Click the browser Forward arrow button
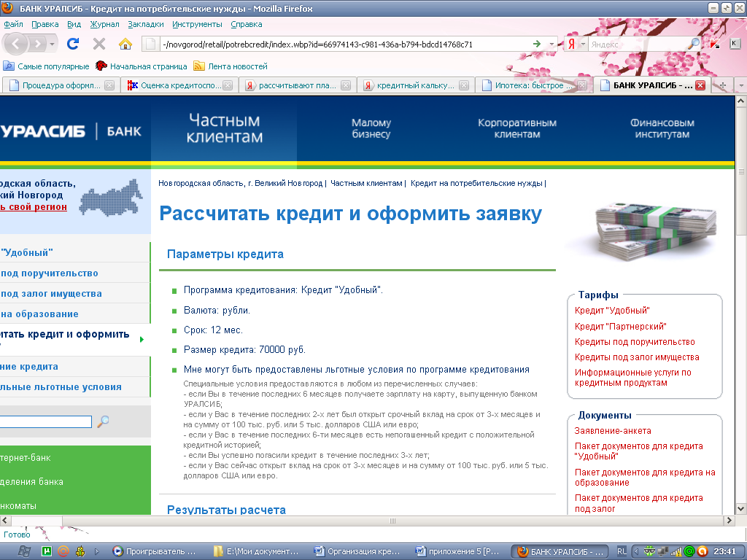Screen dimensions: 747x560 coord(37,44)
